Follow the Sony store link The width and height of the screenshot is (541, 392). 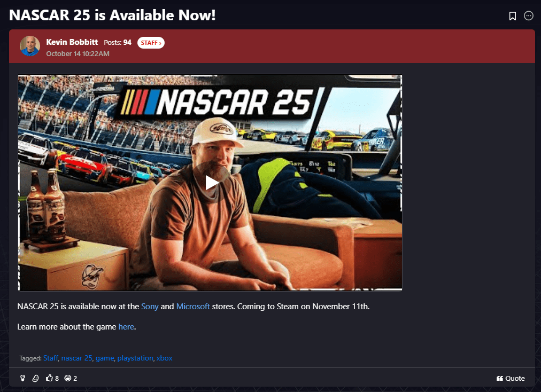(x=150, y=307)
